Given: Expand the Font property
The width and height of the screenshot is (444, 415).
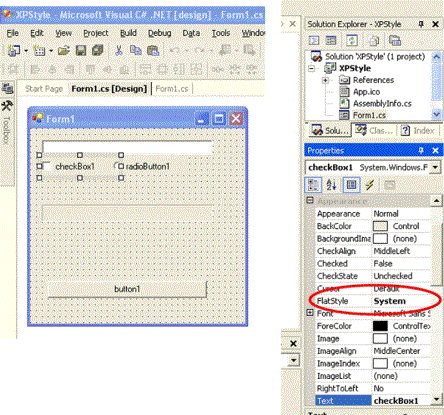Looking at the screenshot, I should [x=310, y=313].
